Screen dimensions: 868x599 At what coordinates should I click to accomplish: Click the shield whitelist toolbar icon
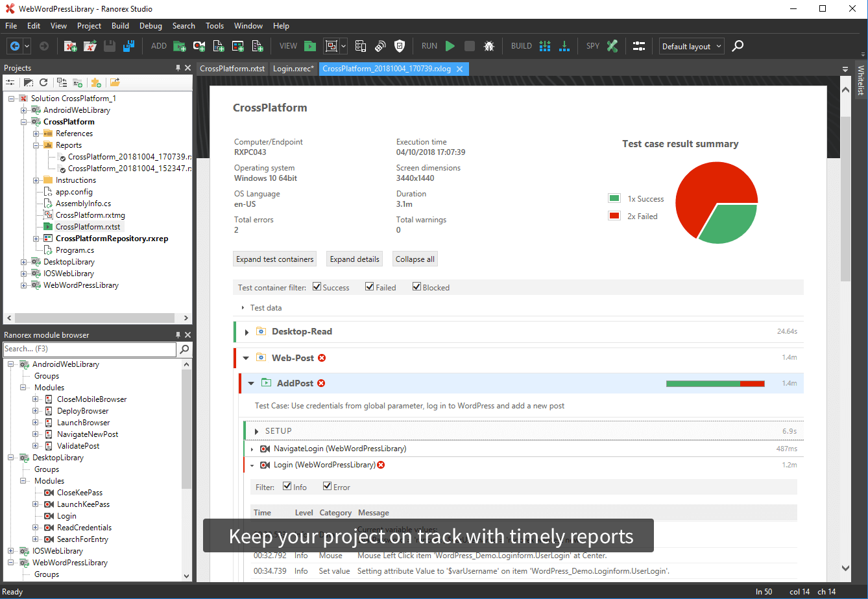(x=400, y=46)
